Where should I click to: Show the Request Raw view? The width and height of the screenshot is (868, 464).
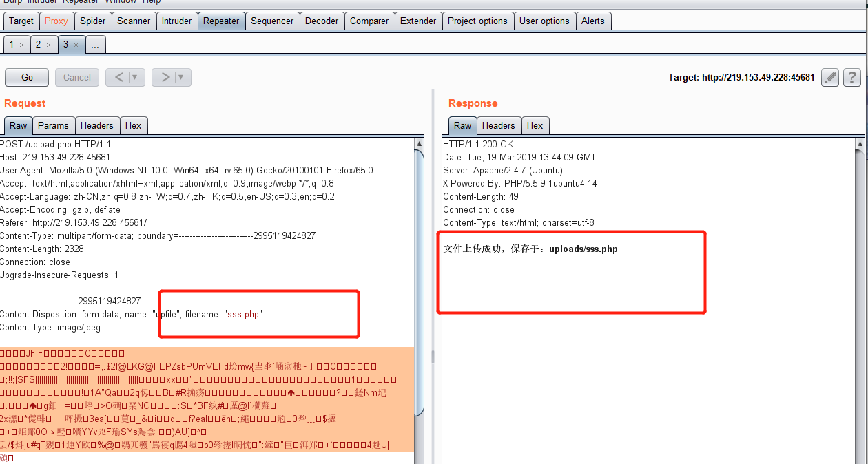tap(19, 125)
